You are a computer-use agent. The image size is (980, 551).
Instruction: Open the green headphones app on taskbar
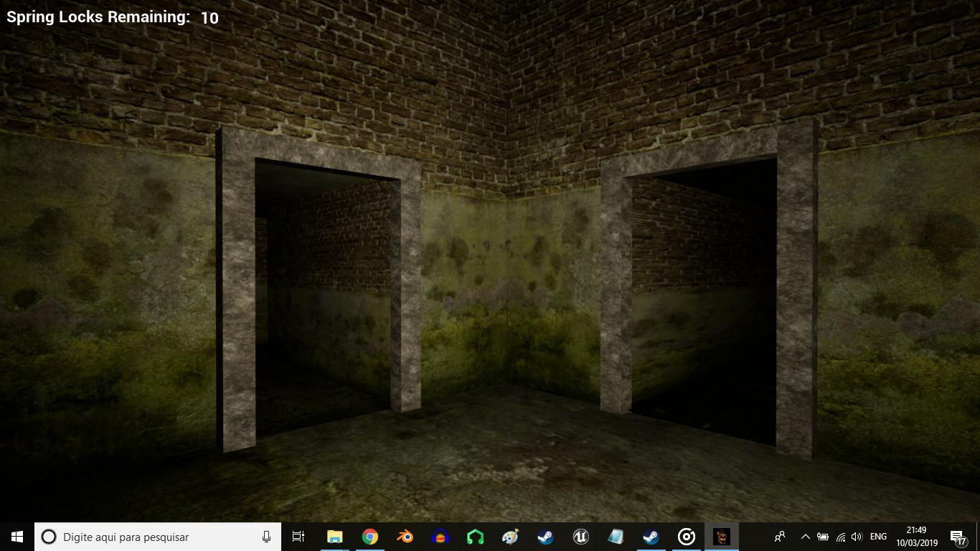coord(475,537)
